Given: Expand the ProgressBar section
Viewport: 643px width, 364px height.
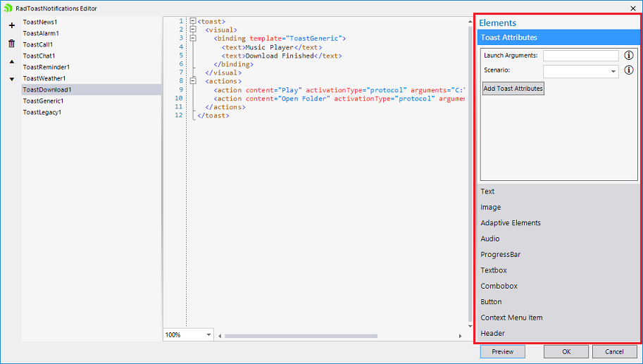Looking at the screenshot, I should point(558,255).
